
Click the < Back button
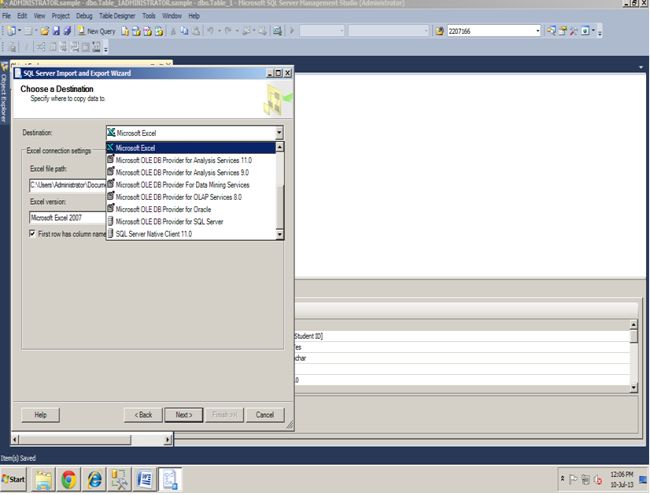(143, 415)
